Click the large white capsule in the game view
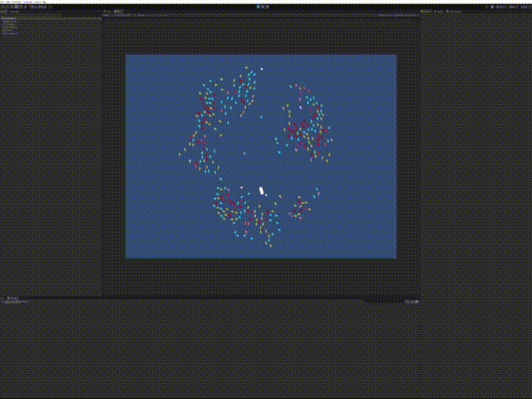This screenshot has width=532, height=399. click(261, 190)
